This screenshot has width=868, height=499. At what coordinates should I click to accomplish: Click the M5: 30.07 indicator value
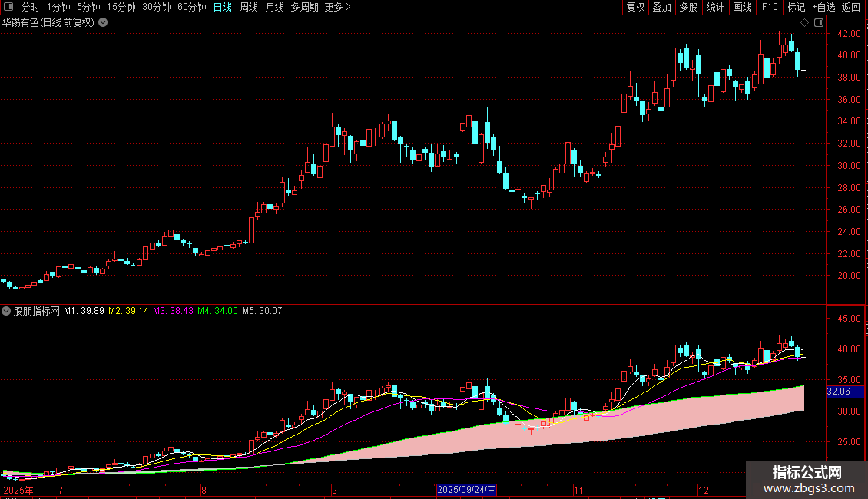[262, 311]
